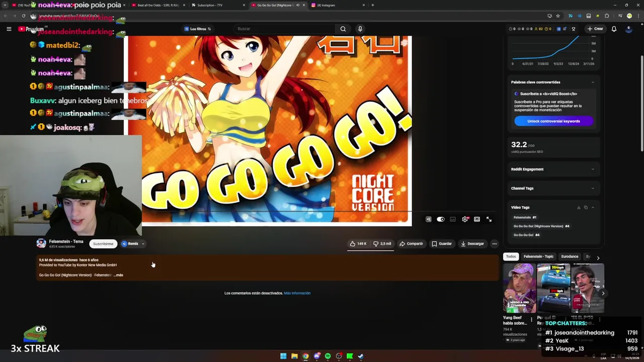
Task: Mute the Go Go Go Go tab audio
Action: [x=297, y=5]
